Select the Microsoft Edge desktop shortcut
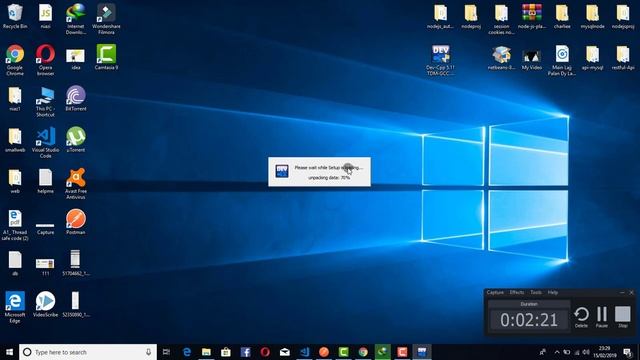This screenshot has width=640, height=360. (x=15, y=307)
